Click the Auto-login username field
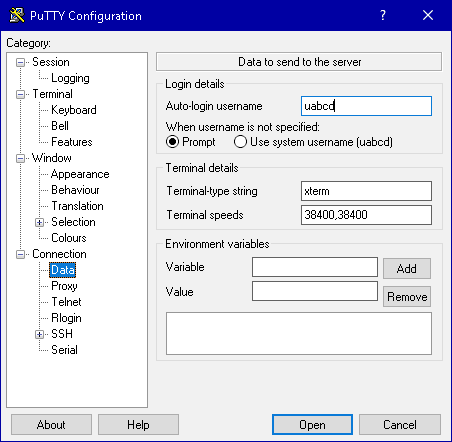Viewport: 452px width, 442px height. coord(366,106)
